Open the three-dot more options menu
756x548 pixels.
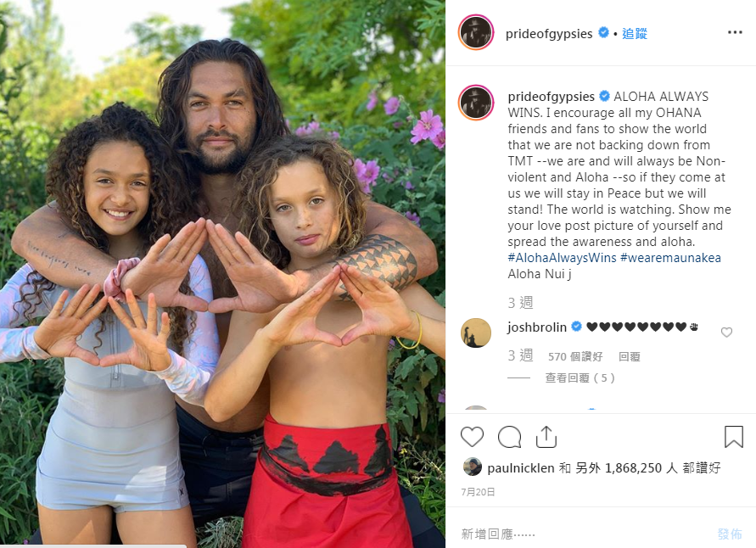(x=735, y=32)
